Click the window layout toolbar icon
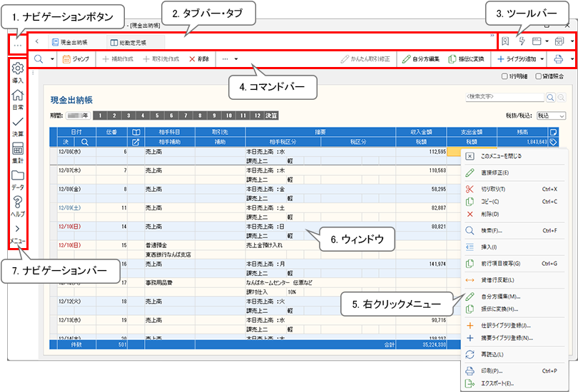The image size is (578, 392). [537, 41]
